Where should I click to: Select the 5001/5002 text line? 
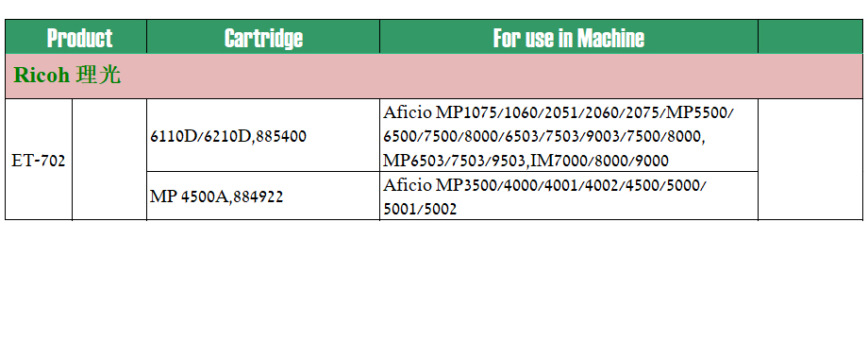coord(420,209)
